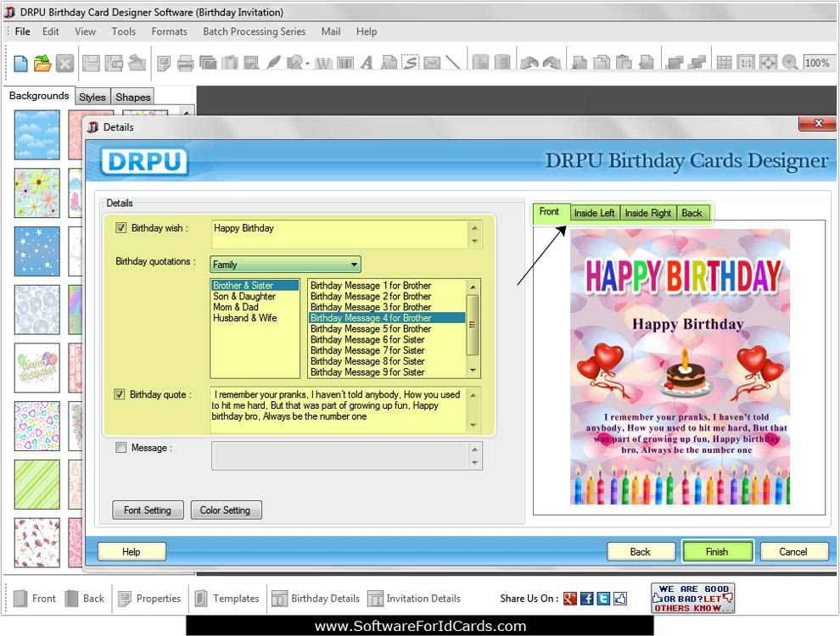840x636 pixels.
Task: Open Invitation Details in bottom bar
Action: tap(413, 599)
